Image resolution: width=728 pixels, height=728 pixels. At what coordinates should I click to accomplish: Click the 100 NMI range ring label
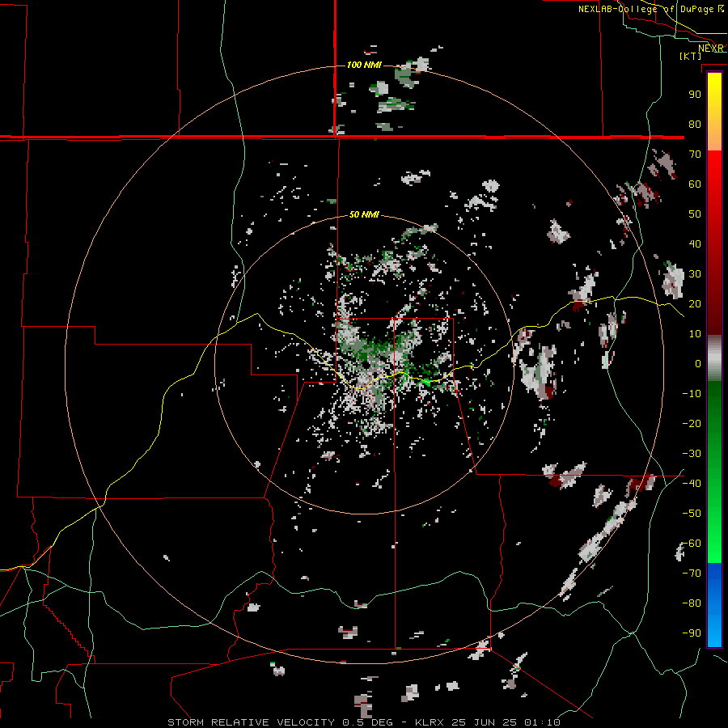point(364,65)
